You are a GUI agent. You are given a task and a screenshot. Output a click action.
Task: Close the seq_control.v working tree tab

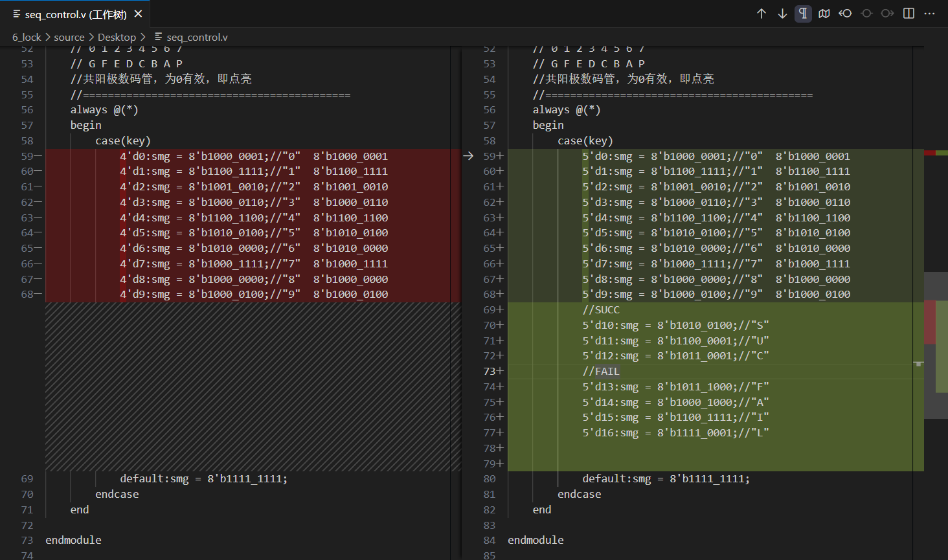click(x=138, y=14)
